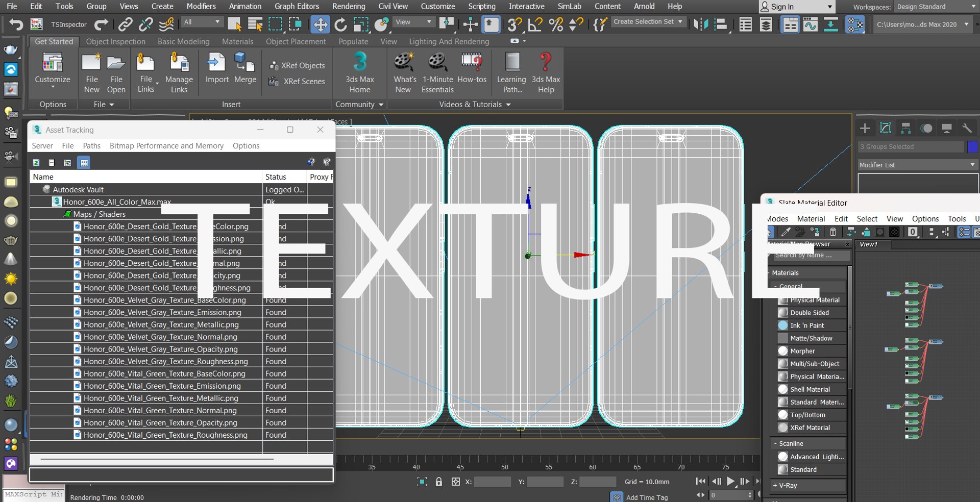Open the Select by Name tool
The height and width of the screenshot is (502, 980).
pos(255,24)
